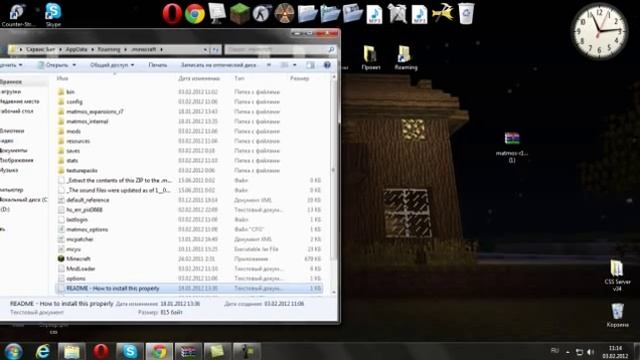Image resolution: width=640 pixels, height=360 pixels.
Task: Select the matmos WinRAR archive on desktop
Action: pyautogui.click(x=512, y=147)
